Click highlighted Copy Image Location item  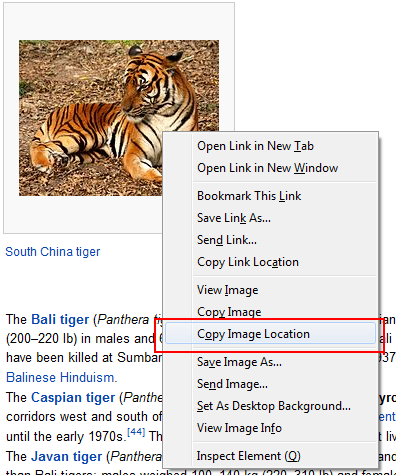(x=270, y=333)
